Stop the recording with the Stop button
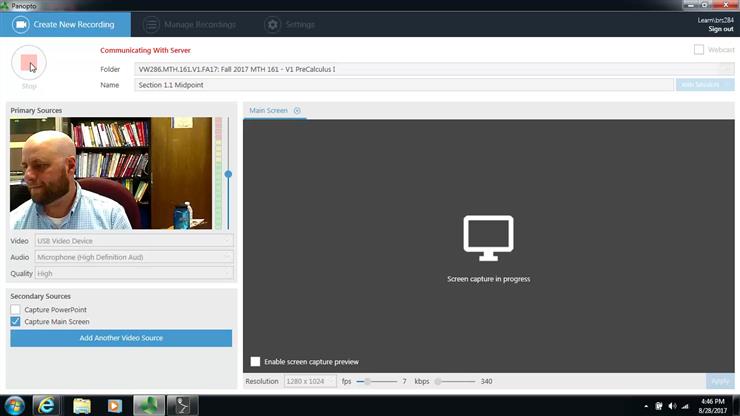Screen dimensions: 740x416 click(x=29, y=64)
